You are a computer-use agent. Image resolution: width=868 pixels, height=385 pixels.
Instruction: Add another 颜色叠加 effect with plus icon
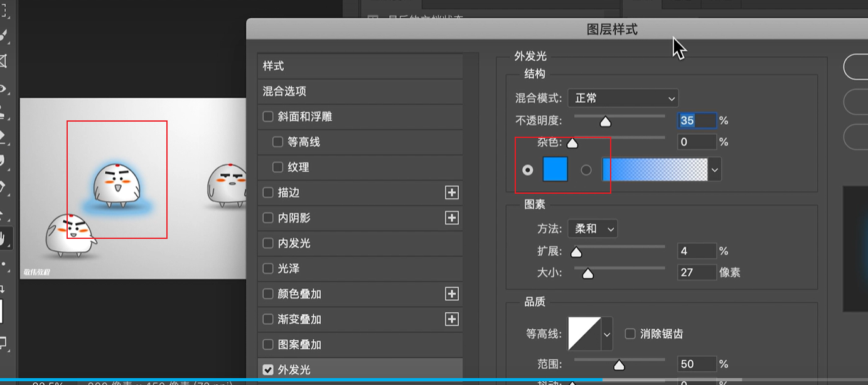[451, 293]
